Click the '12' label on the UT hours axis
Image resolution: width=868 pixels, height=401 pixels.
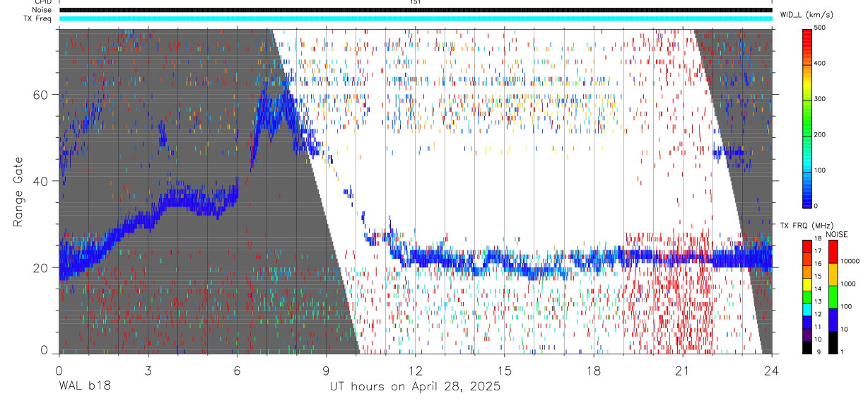click(x=415, y=370)
